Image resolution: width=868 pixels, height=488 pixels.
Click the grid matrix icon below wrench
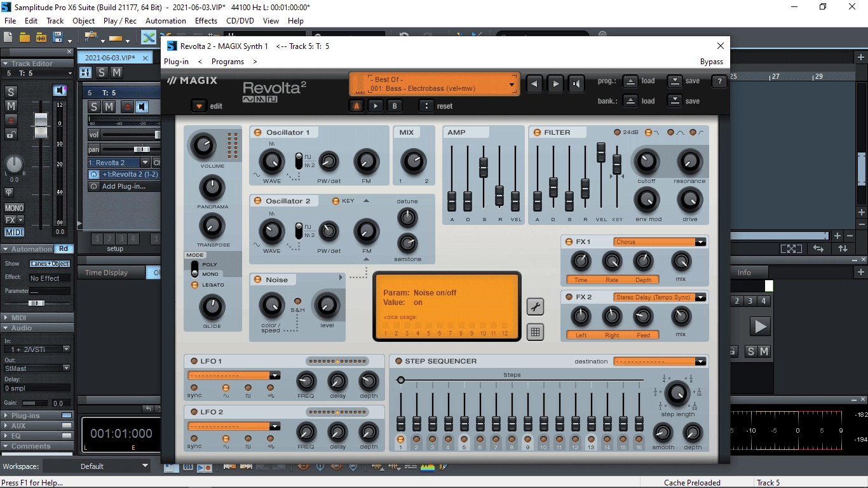[535, 332]
